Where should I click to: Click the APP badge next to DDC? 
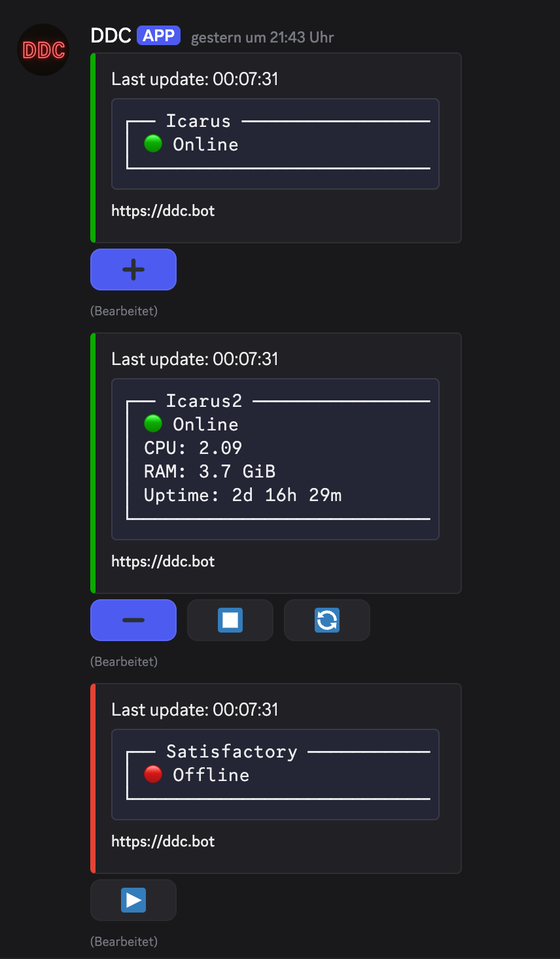coord(159,35)
